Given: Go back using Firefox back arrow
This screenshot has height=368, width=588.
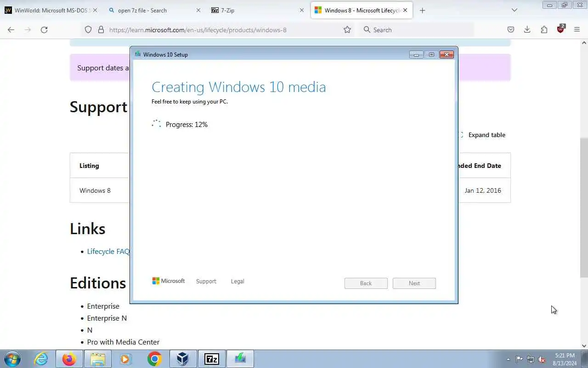Looking at the screenshot, I should [x=11, y=29].
